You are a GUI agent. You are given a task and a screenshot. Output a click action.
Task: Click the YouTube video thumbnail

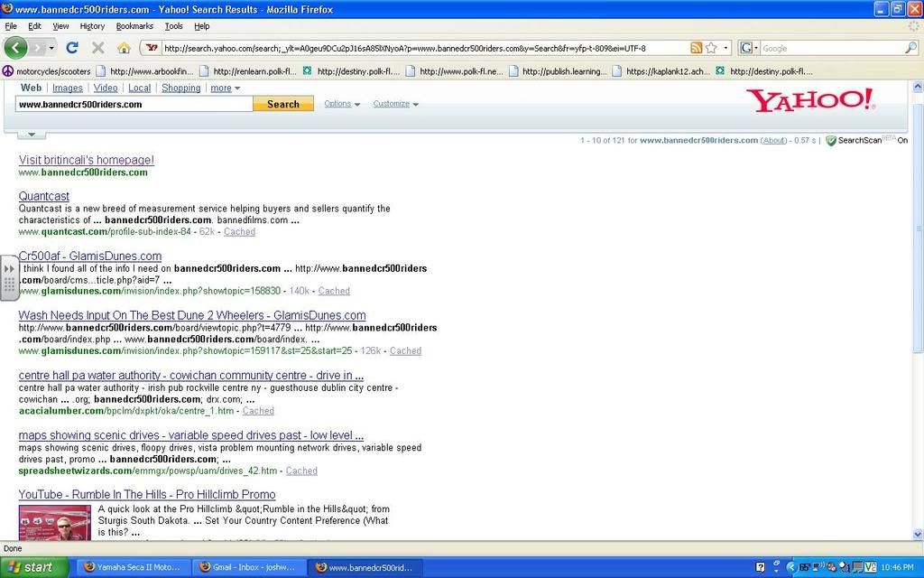(55, 522)
